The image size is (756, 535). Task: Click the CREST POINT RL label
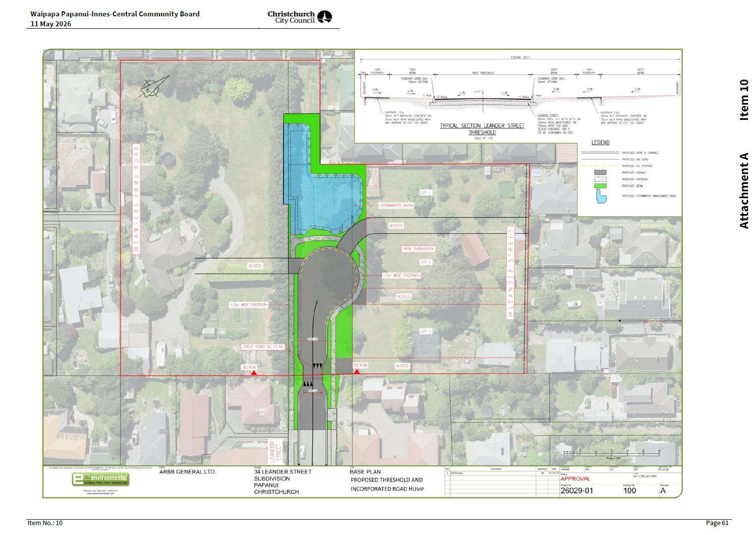click(x=263, y=347)
